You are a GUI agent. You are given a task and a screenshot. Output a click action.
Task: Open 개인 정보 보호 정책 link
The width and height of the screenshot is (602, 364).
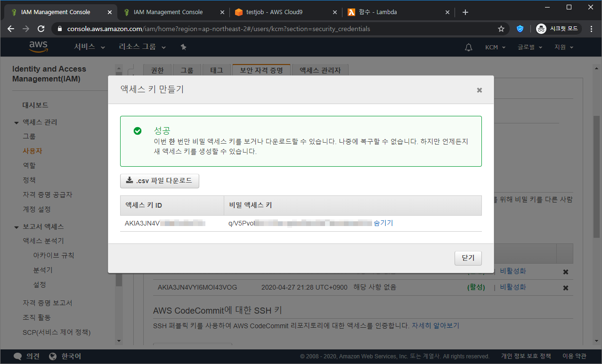tap(526, 356)
